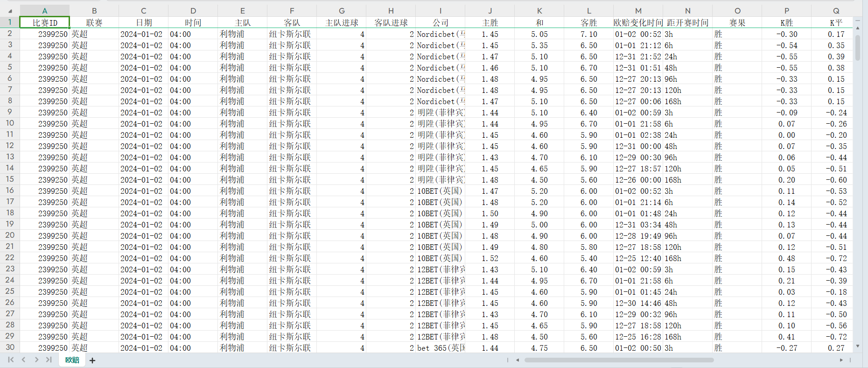Click 12-31 21:52 in row 4
Viewport: 868px width, 368px height.
[638, 57]
